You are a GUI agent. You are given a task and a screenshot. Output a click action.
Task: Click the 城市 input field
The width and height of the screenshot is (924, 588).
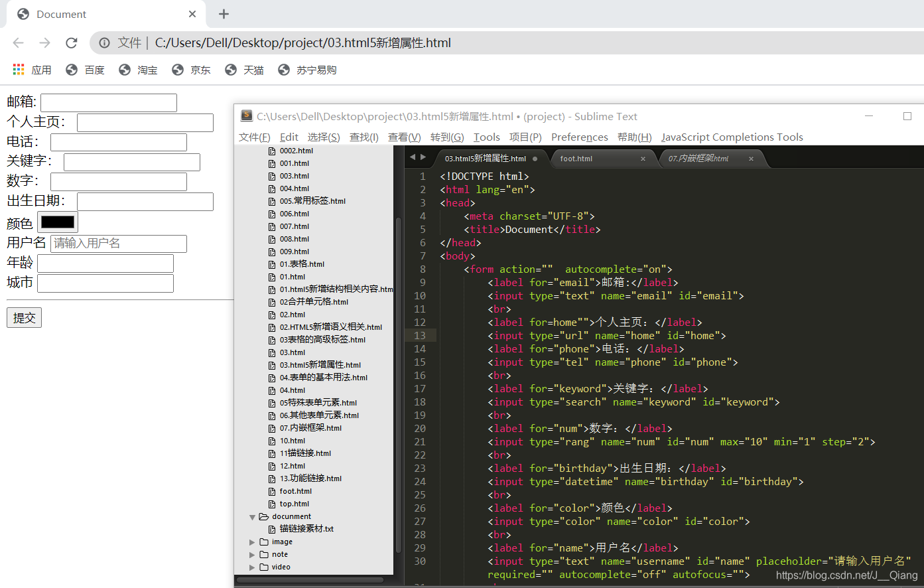[x=105, y=283]
